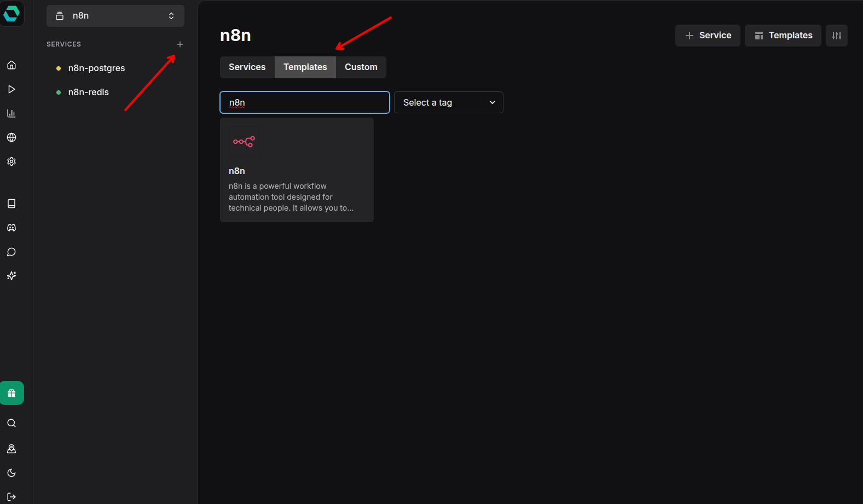
Task: Click the app logo in top-left corner
Action: 11,13
